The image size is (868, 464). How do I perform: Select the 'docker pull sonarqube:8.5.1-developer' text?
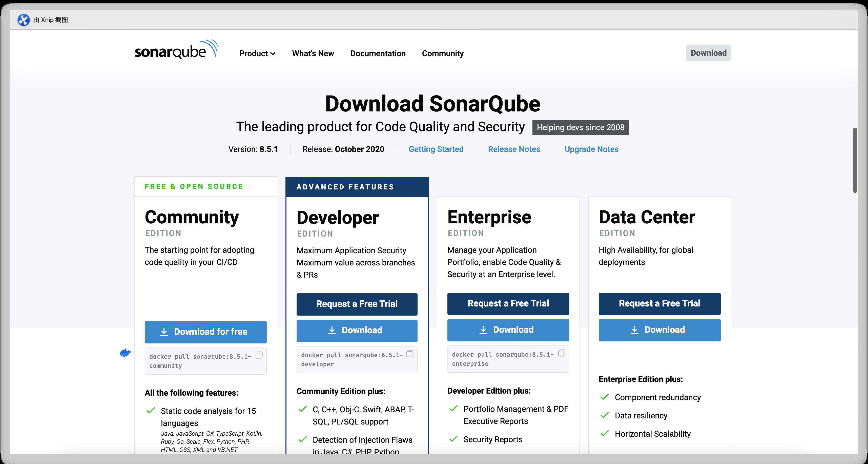pyautogui.click(x=352, y=359)
